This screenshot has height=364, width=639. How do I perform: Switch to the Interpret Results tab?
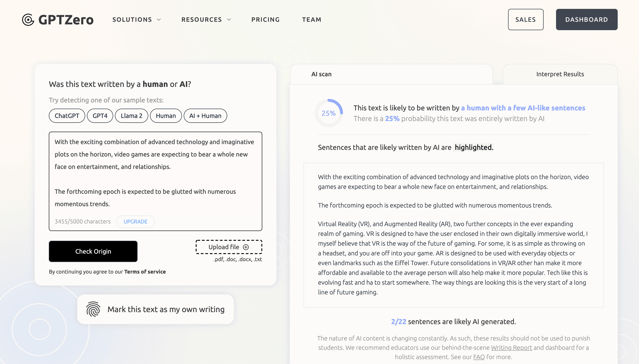click(560, 74)
